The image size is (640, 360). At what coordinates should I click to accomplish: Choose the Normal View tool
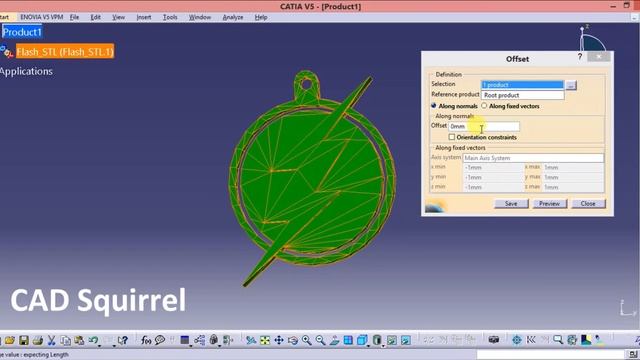[334, 340]
